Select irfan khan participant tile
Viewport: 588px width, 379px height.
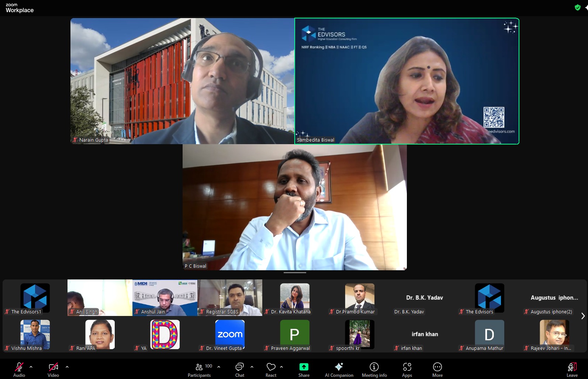(425, 334)
